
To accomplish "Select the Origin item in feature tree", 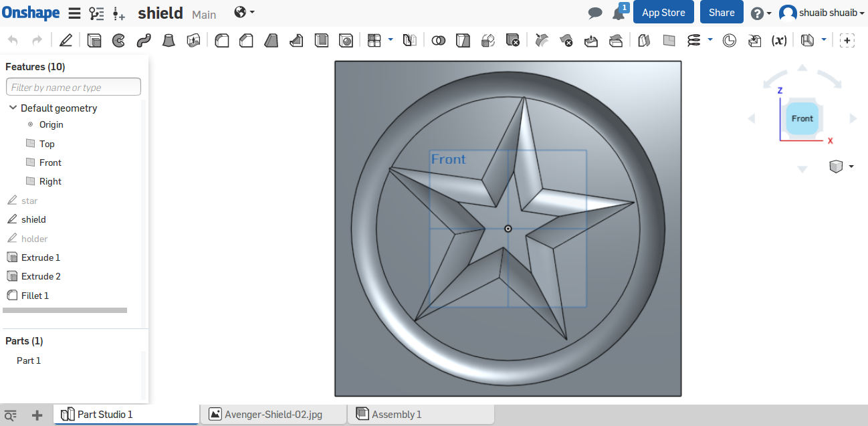I will click(51, 124).
